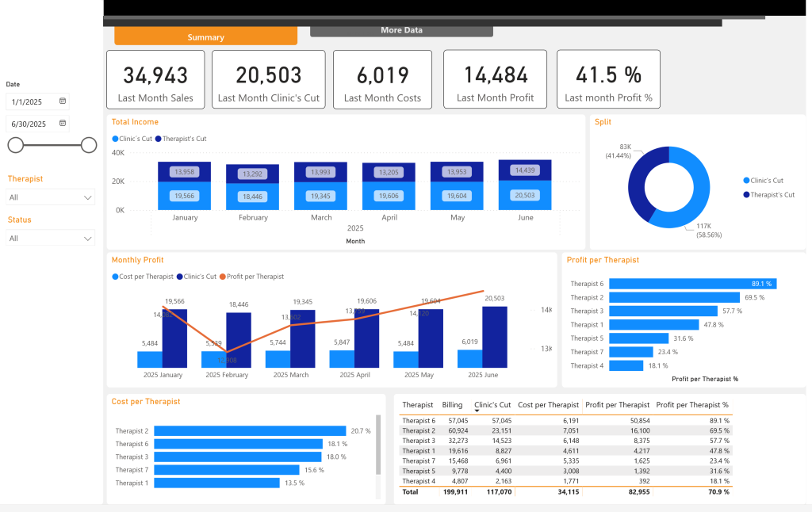This screenshot has height=512, width=812.
Task: Click Therapist's Cut legend marker in Total Income
Action: pyautogui.click(x=159, y=139)
